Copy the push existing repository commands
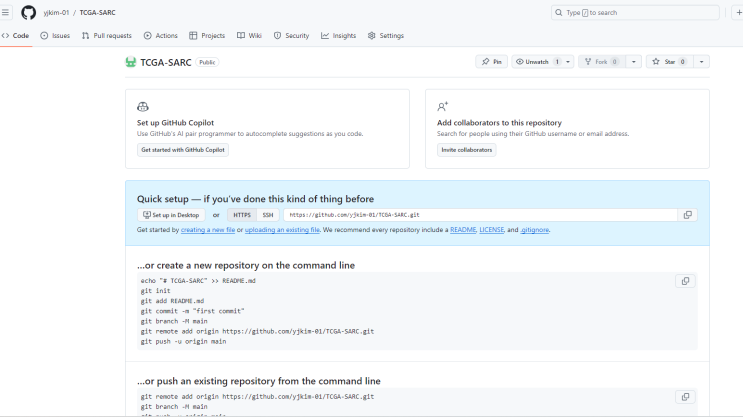The height and width of the screenshot is (417, 743). tap(686, 397)
